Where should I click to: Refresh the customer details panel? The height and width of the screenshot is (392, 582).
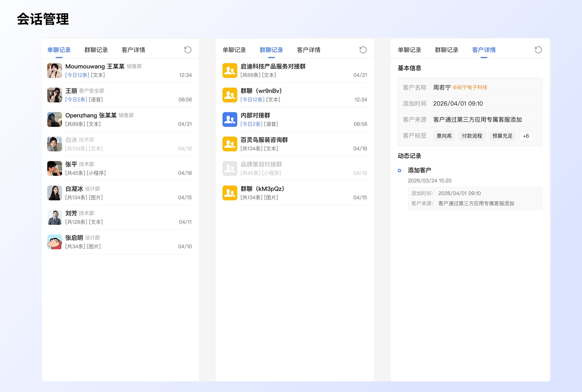click(x=538, y=50)
